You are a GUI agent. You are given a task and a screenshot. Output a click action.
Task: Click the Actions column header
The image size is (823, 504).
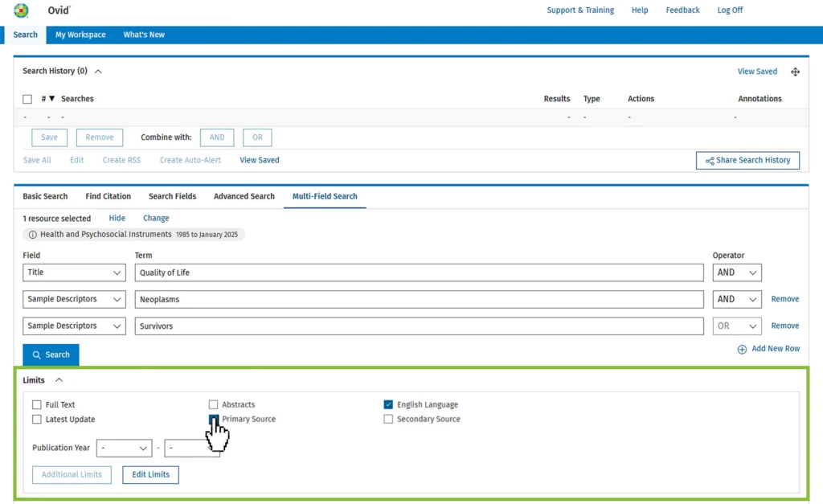(x=641, y=99)
